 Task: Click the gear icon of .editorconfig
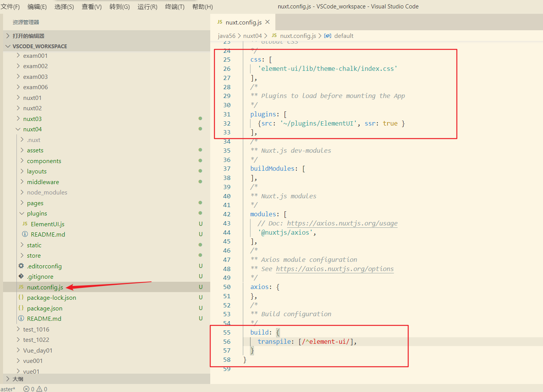[21, 266]
